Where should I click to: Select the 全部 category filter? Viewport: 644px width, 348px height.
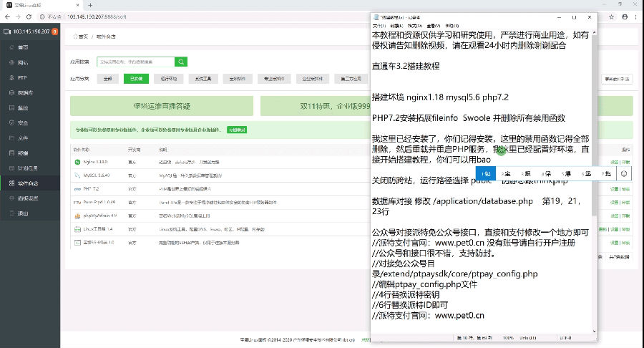pos(108,79)
